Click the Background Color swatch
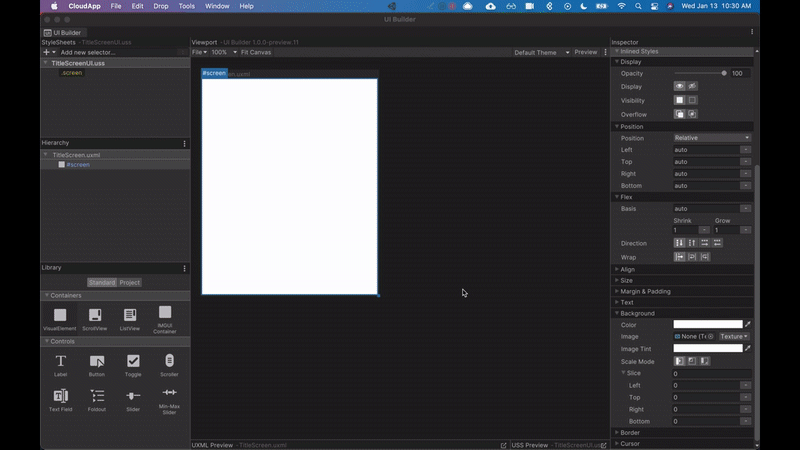The image size is (800, 450). 707,325
